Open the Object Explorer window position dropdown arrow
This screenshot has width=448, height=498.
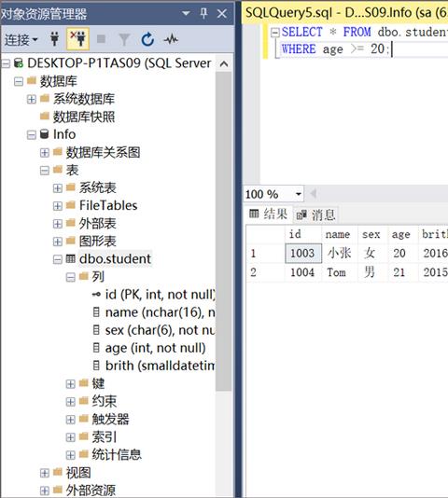click(x=186, y=13)
